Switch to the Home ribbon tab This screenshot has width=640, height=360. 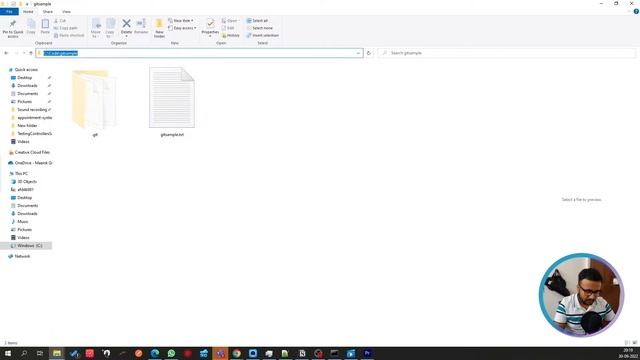point(28,12)
